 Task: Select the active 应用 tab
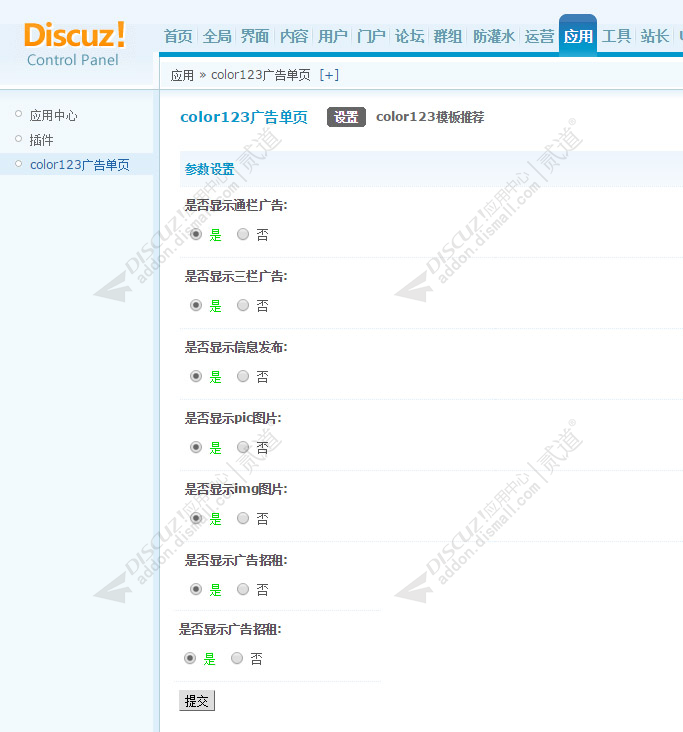click(578, 36)
